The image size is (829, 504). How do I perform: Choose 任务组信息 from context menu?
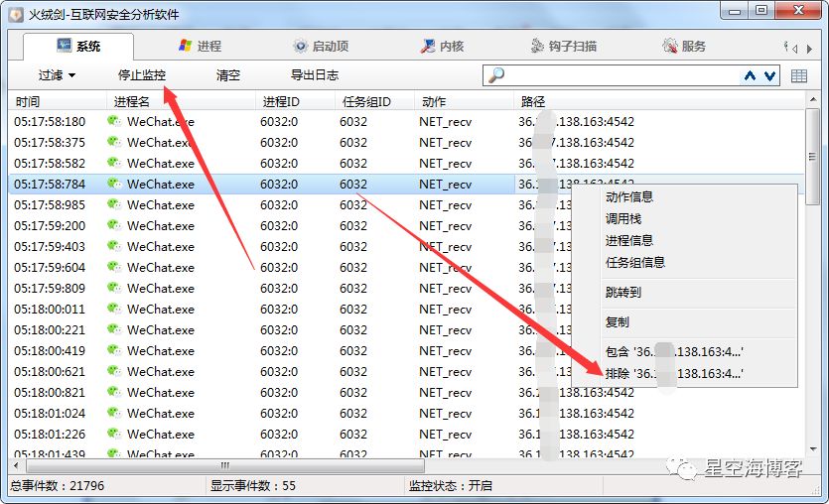click(635, 262)
